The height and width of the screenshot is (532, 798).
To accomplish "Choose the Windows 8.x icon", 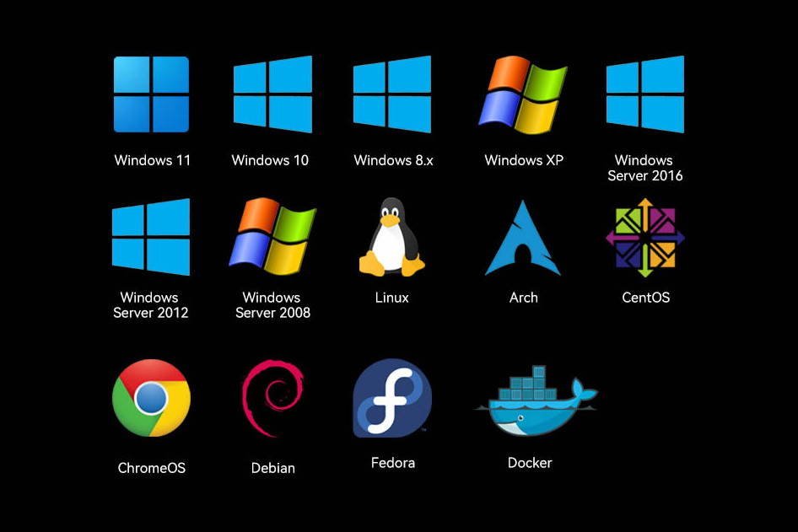I will pyautogui.click(x=392, y=94).
